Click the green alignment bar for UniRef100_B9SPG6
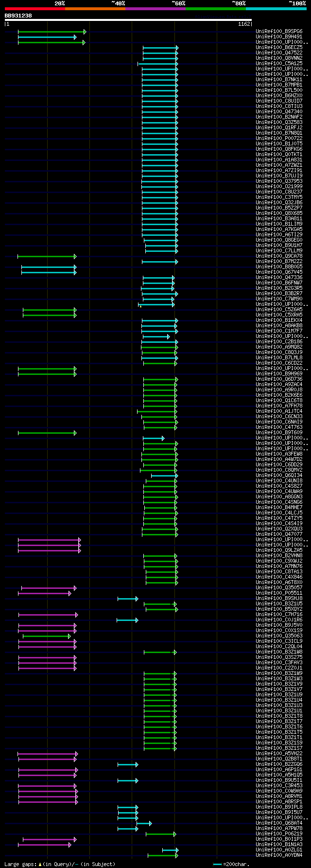The height and width of the screenshot is (868, 311). [x=52, y=32]
